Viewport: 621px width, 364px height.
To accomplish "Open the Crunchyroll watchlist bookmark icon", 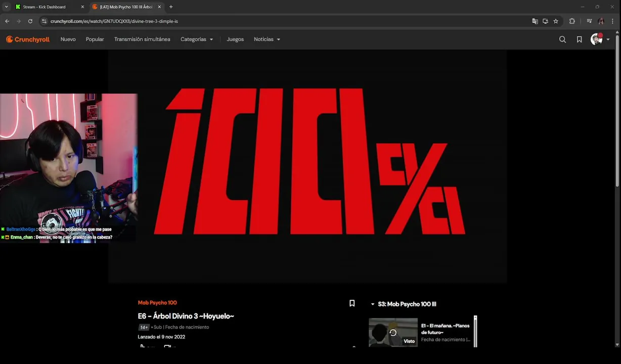I will pos(579,39).
